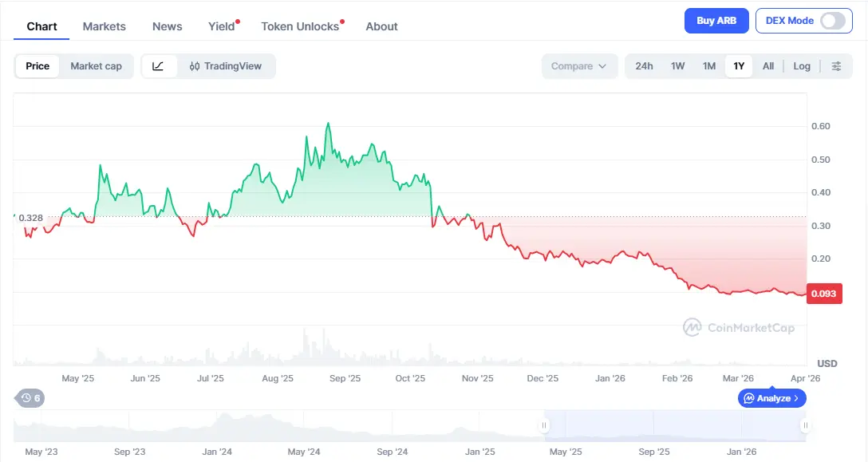Click the events clock badge showing 6
This screenshot has width=868, height=462.
pyautogui.click(x=31, y=397)
